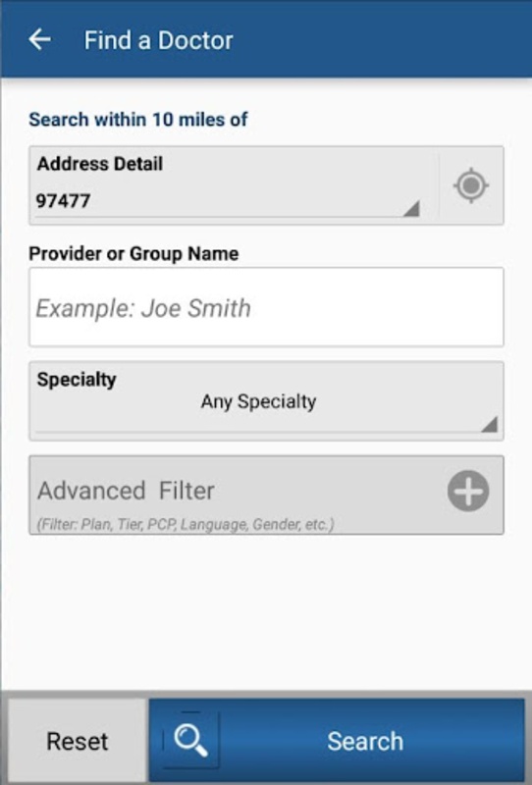Screen dimensions: 532x785
Task: Tap the Search within 10 miles text
Action: (x=137, y=119)
